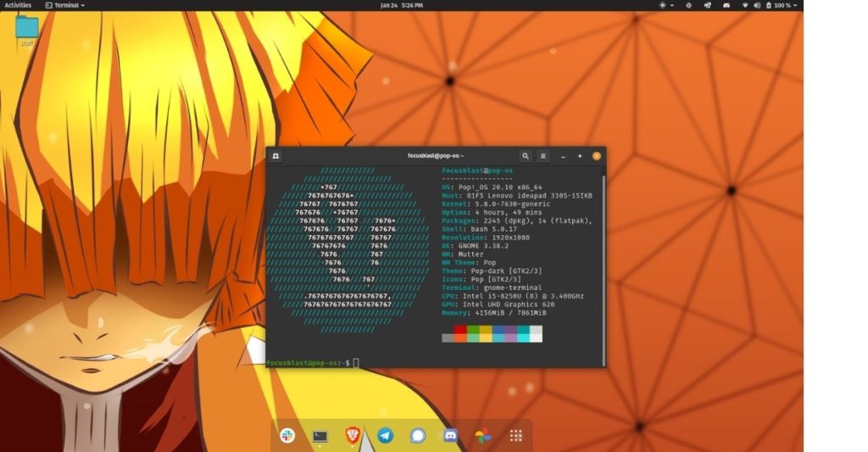The image size is (868, 452).
Task: Click the Resolution 1920x1080 line
Action: click(x=486, y=237)
